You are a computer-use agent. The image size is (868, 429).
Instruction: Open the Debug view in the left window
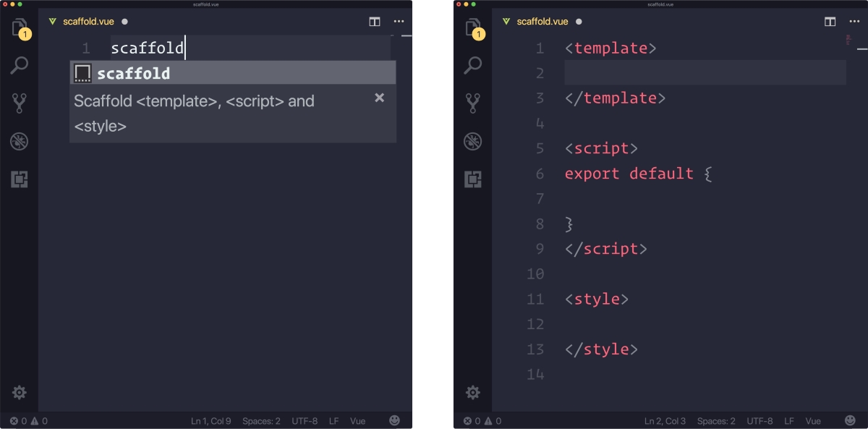[x=20, y=141]
